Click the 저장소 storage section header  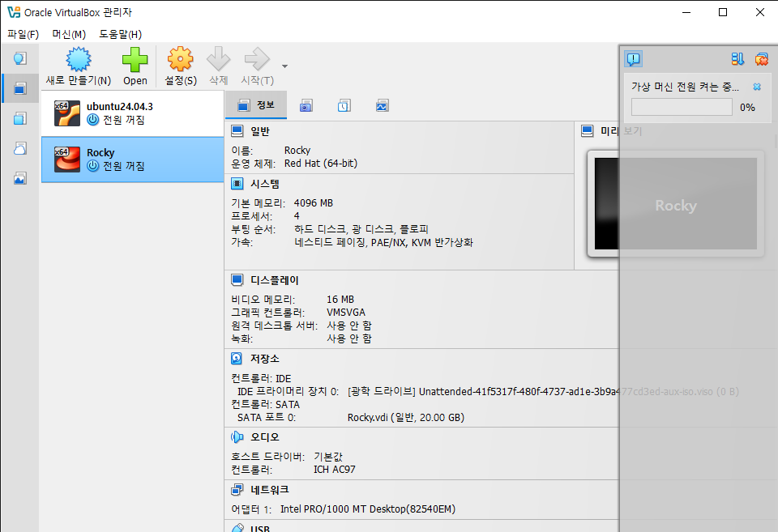pos(265,359)
